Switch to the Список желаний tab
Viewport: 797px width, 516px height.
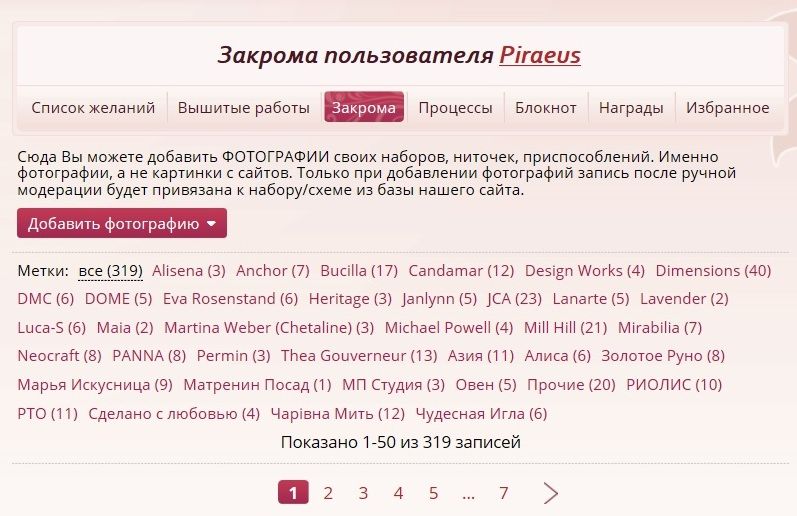click(x=93, y=108)
